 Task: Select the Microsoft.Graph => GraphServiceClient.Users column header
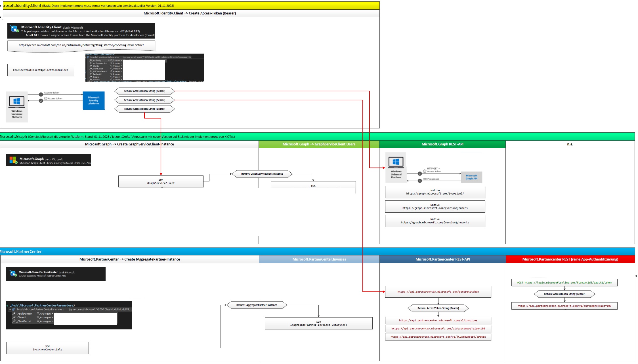[319, 144]
